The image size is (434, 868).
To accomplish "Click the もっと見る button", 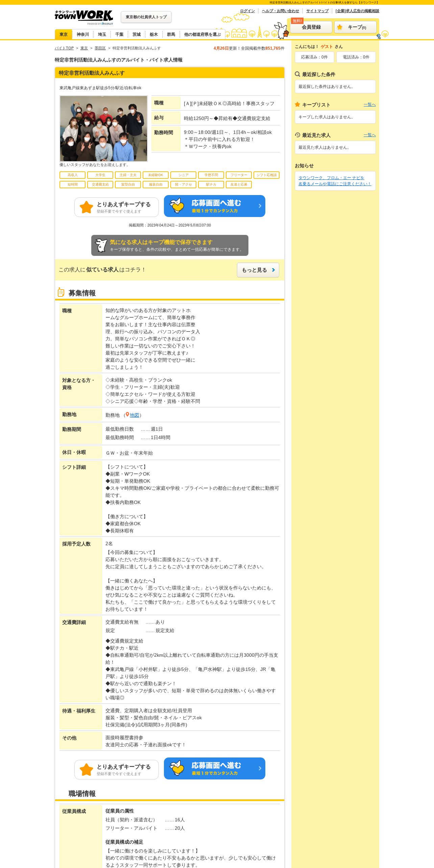I will 258,270.
